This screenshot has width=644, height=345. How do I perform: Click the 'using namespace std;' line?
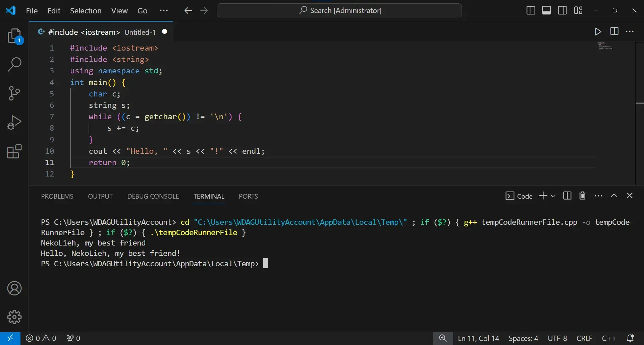(116, 71)
